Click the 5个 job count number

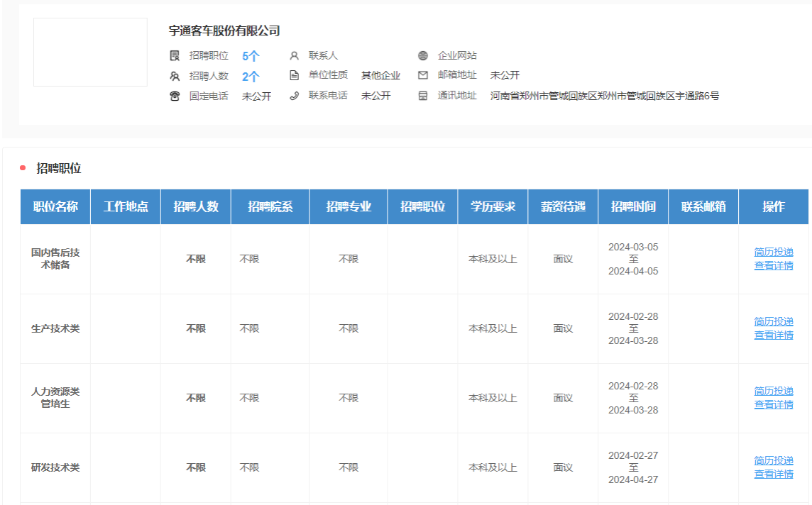point(251,56)
